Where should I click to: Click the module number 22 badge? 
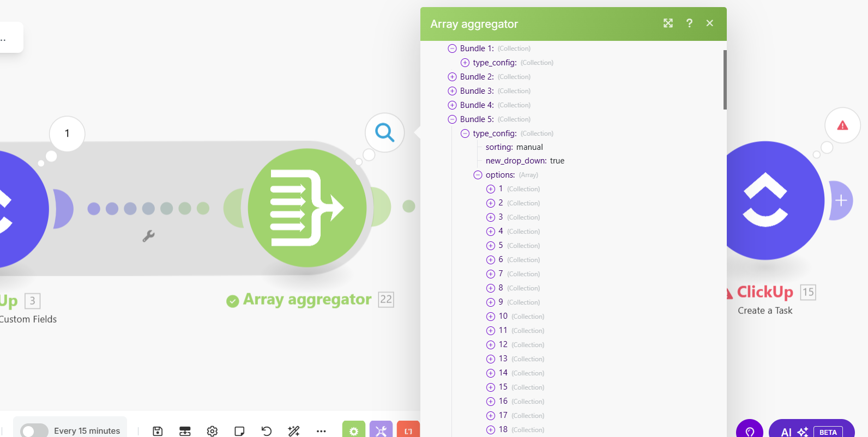click(x=386, y=300)
